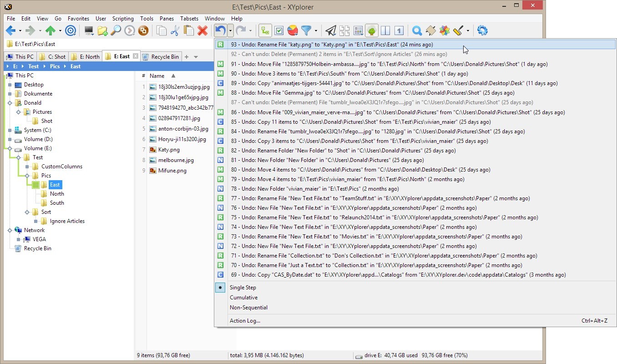The image size is (617, 364).
Task: Click the floating preview canvas icon
Action: 430,30
